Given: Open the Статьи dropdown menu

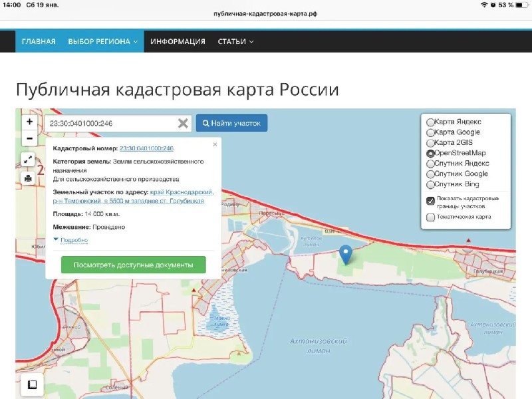Looking at the screenshot, I should 235,41.
